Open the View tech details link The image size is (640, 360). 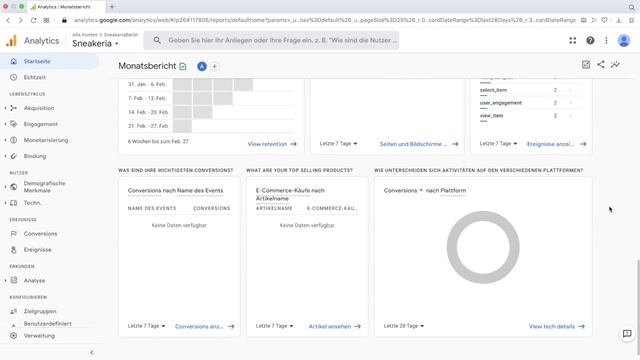coord(557,327)
